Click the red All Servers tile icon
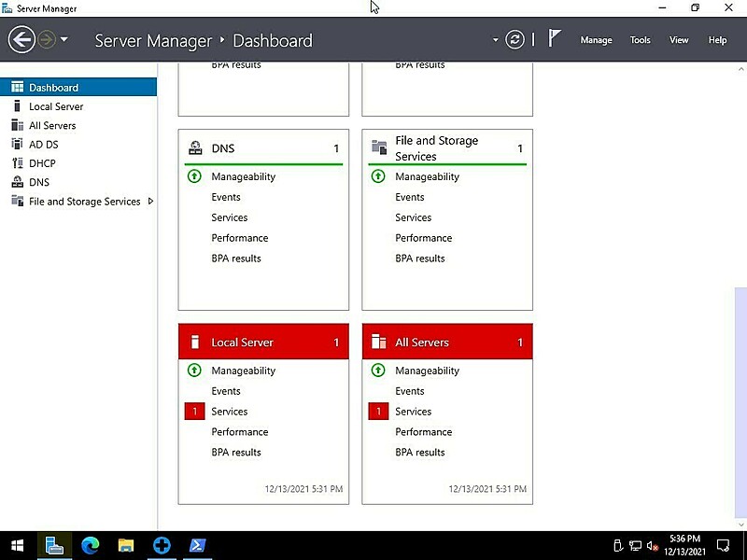Viewport: 747px width, 560px height. 379,341
